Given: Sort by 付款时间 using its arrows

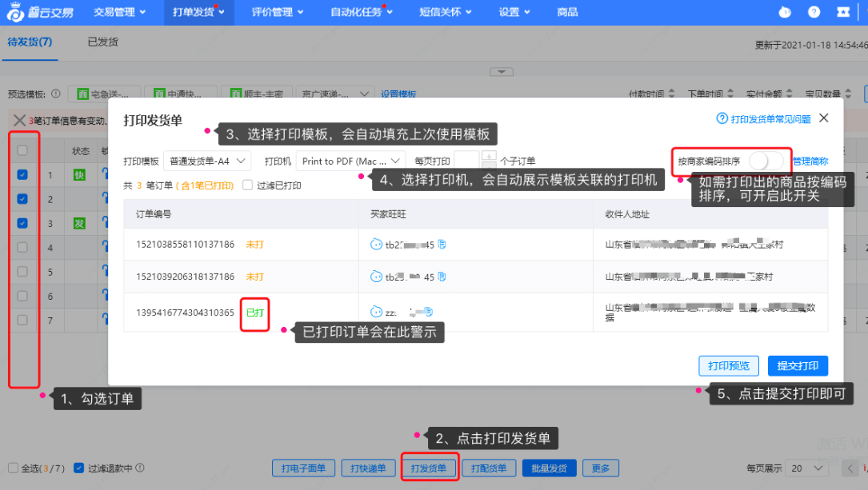Looking at the screenshot, I should point(671,94).
